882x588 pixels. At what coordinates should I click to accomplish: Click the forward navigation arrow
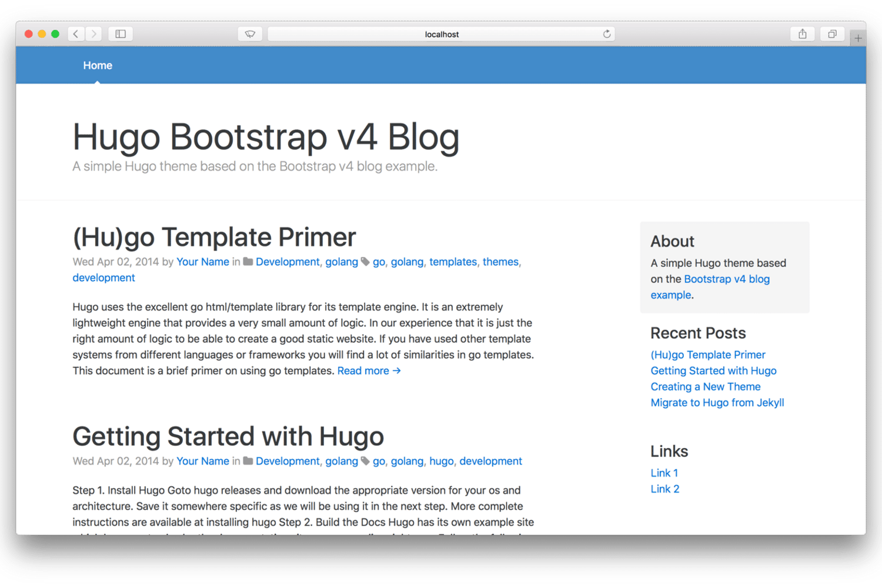pos(93,34)
